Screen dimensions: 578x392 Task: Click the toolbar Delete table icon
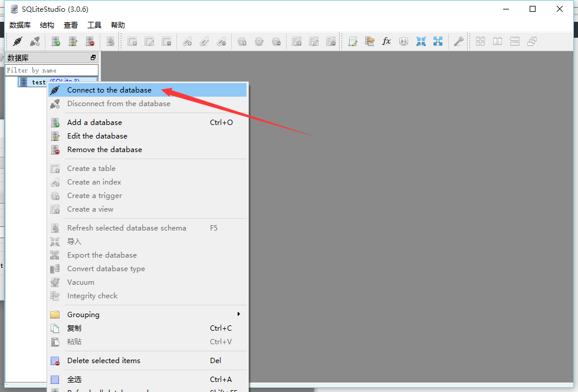click(166, 41)
